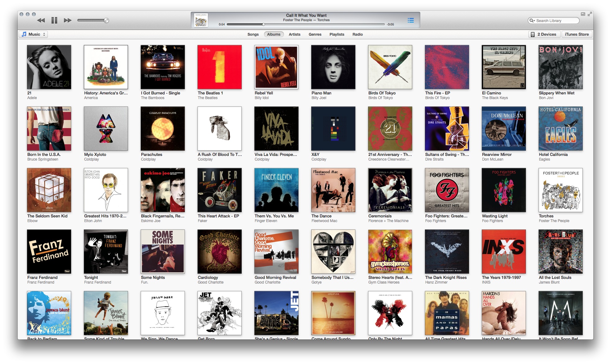Select Ceremonials album cover
The height and width of the screenshot is (364, 611).
(390, 190)
